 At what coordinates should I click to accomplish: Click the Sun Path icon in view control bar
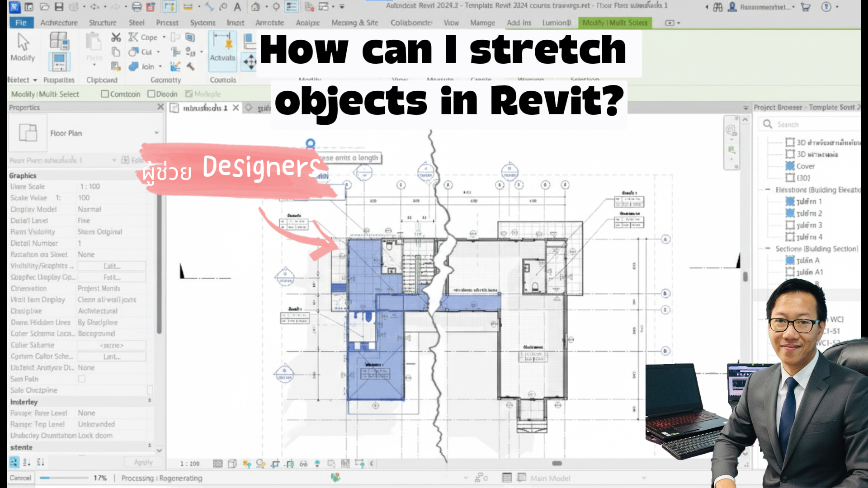tap(246, 464)
